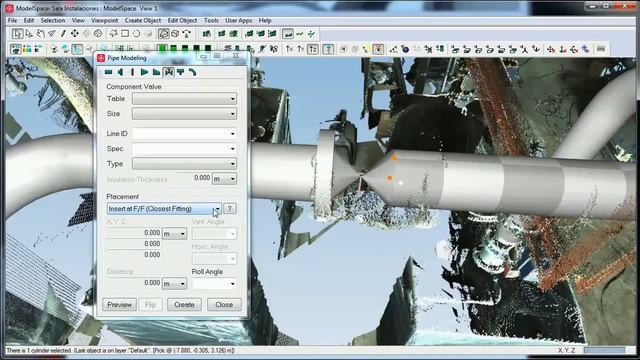Image resolution: width=640 pixels, height=360 pixels.
Task: Select the pencil Draw tool
Action: (63, 34)
